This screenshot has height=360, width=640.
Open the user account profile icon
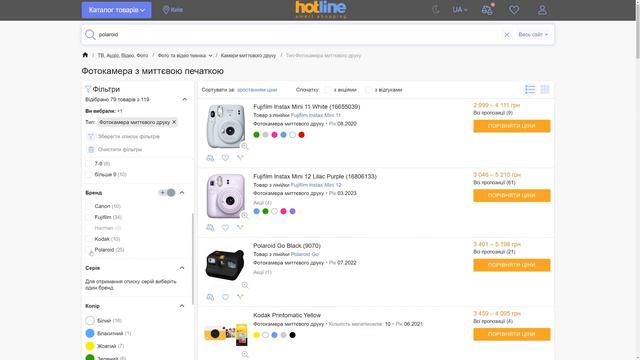(542, 10)
